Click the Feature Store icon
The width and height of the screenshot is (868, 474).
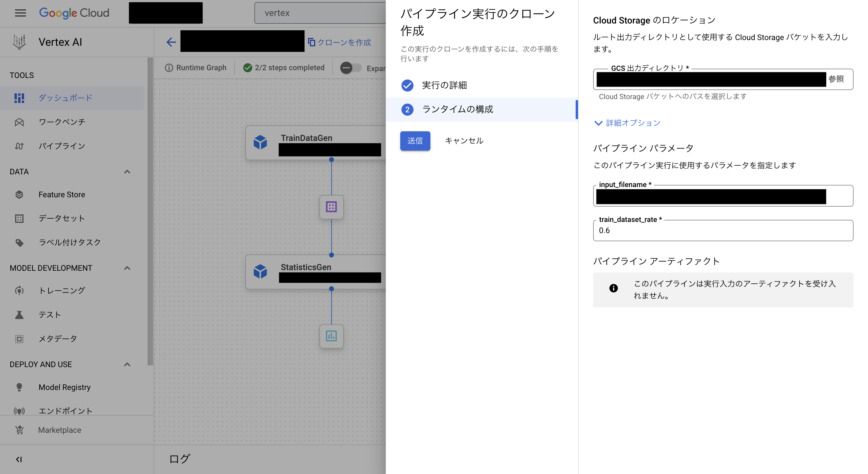[x=19, y=195]
